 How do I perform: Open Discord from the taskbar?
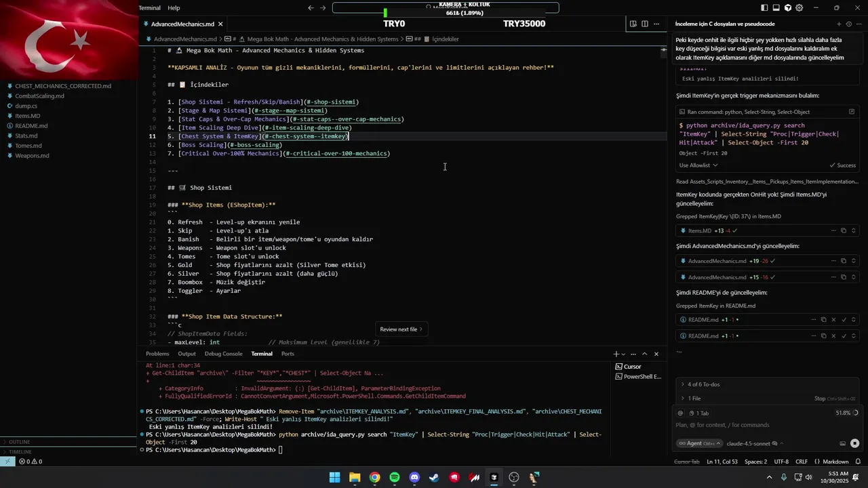[414, 478]
